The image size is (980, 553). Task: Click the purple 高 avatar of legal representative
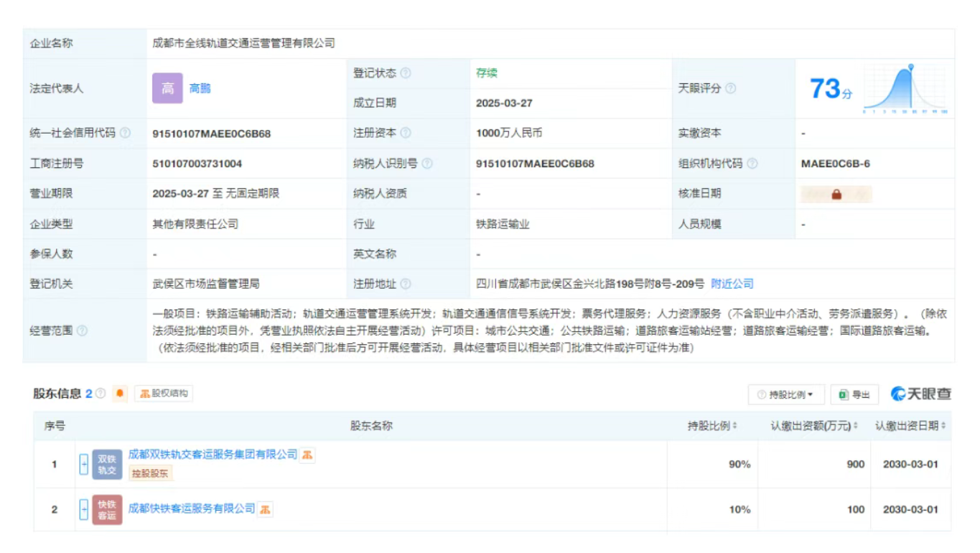167,88
